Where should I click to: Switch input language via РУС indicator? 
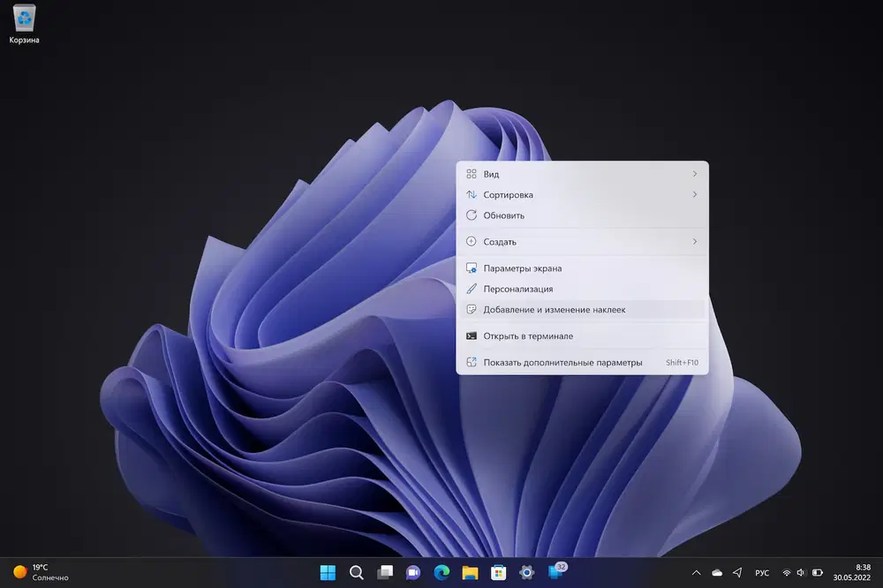click(x=762, y=573)
